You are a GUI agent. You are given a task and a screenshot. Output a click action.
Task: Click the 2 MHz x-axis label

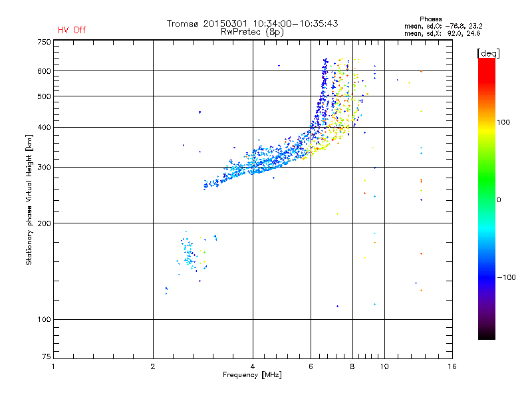click(x=153, y=366)
